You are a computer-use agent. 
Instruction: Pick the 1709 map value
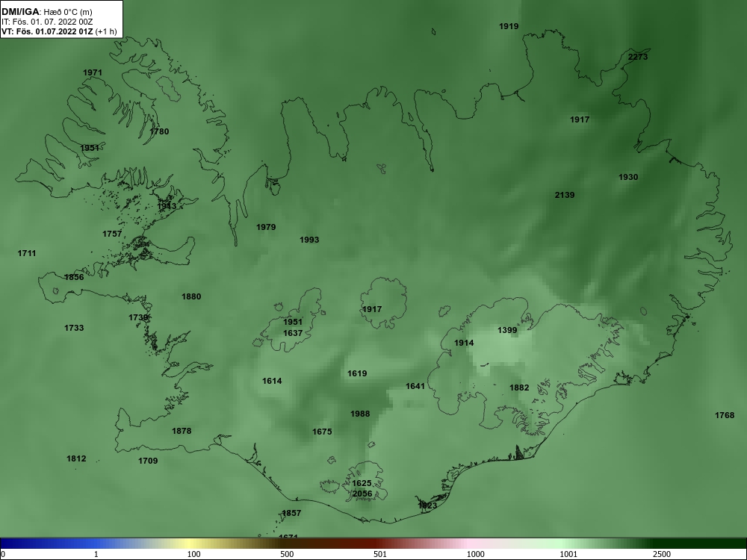(148, 461)
